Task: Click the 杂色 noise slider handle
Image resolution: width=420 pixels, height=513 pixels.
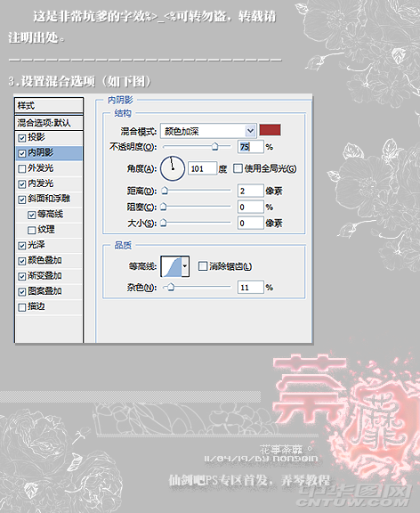Action: 171,288
